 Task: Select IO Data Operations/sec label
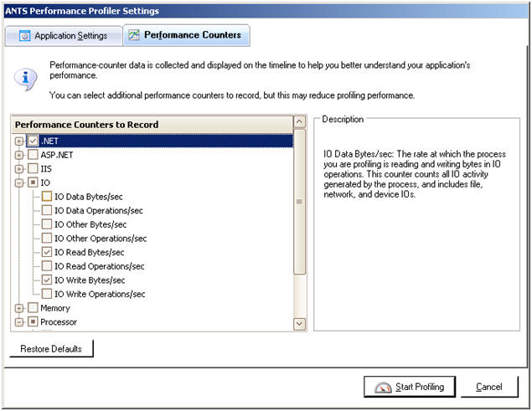[x=99, y=211]
